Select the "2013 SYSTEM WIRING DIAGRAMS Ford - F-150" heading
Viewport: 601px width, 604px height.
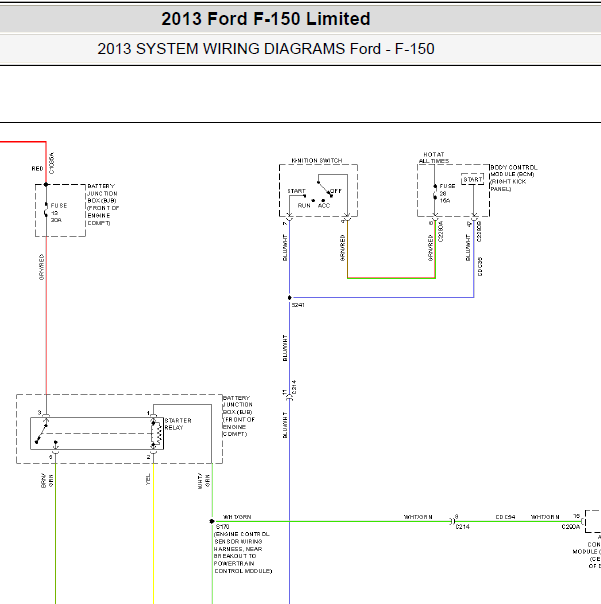tap(266, 49)
